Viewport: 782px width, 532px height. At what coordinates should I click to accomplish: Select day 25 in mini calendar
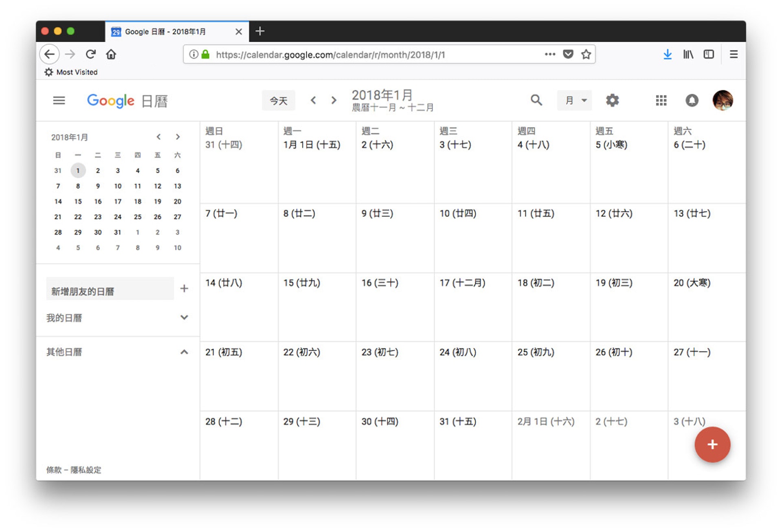coord(138,217)
